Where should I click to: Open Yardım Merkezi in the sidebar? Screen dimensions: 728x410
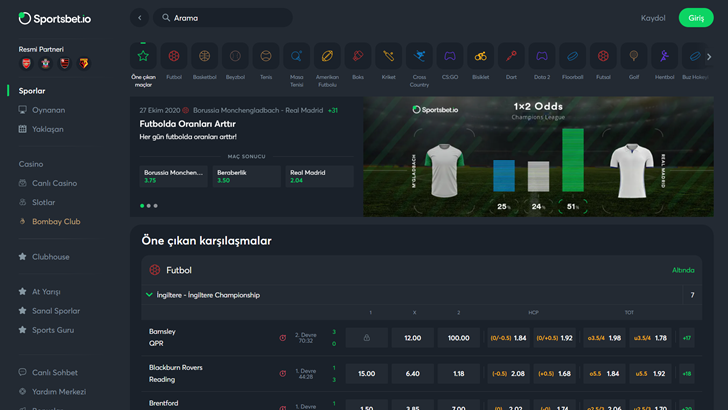pyautogui.click(x=52, y=391)
